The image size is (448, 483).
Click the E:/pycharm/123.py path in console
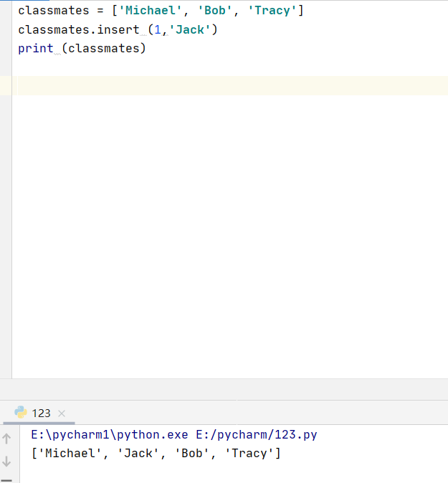point(257,435)
